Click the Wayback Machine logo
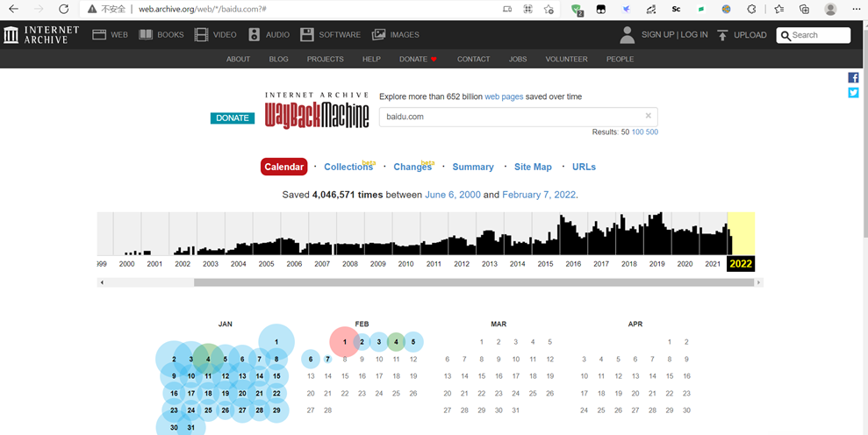This screenshot has height=435, width=868. (x=317, y=111)
